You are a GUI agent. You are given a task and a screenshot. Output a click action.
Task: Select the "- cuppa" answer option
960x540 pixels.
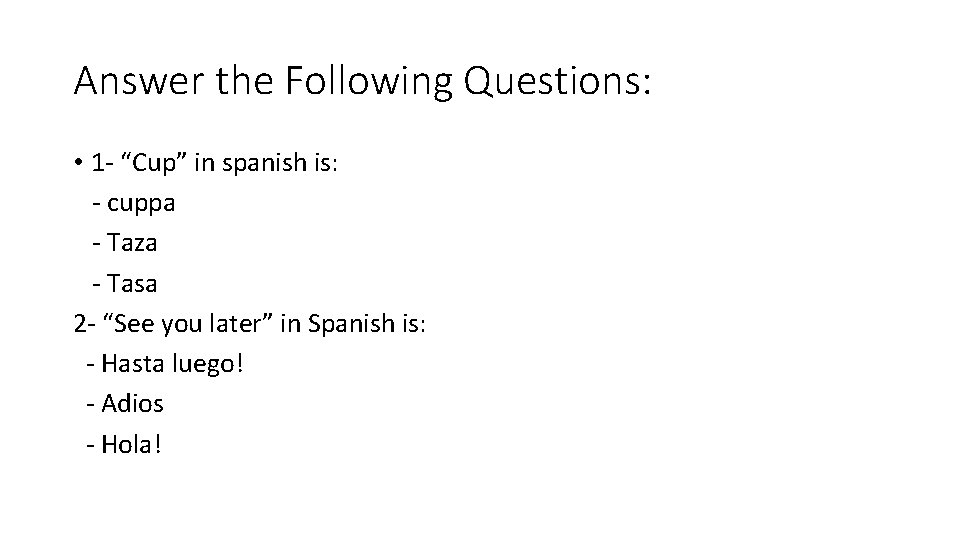tap(133, 203)
